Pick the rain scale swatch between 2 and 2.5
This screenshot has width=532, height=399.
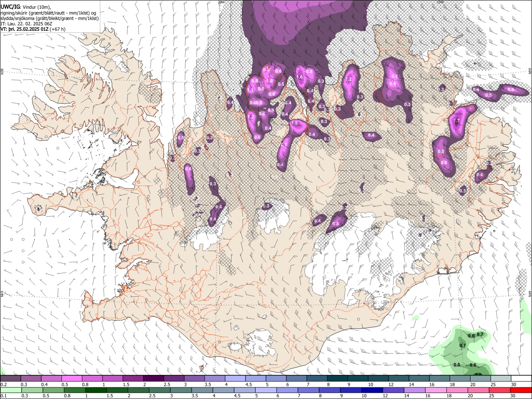[x=138, y=390]
